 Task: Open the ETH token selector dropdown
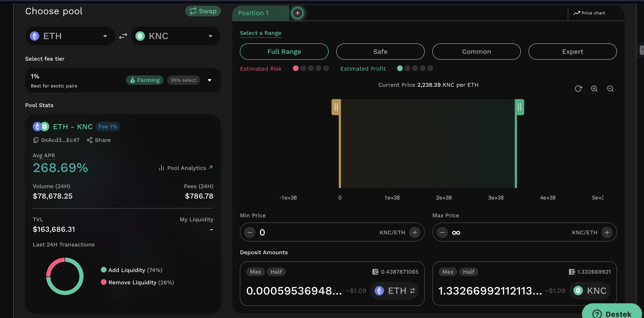coord(105,36)
